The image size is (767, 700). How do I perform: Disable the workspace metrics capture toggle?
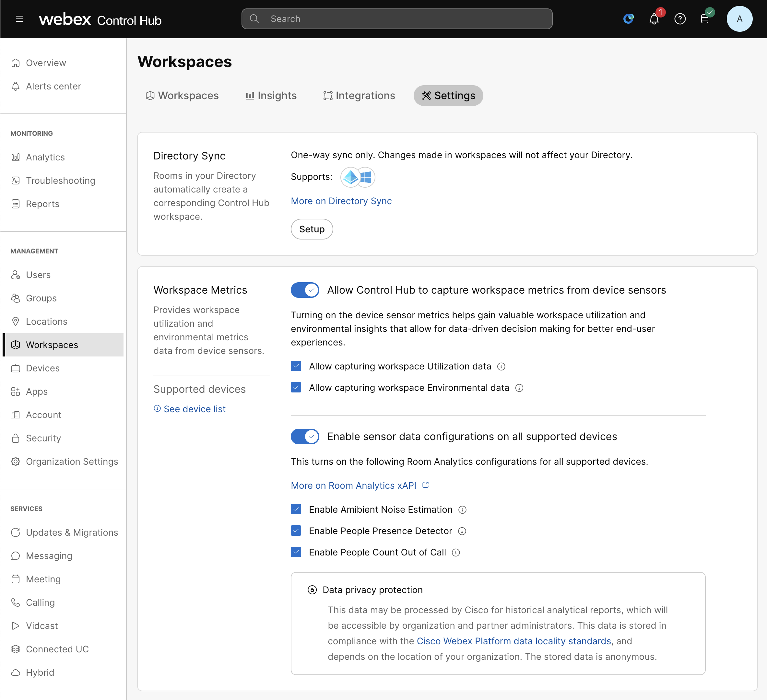click(305, 290)
